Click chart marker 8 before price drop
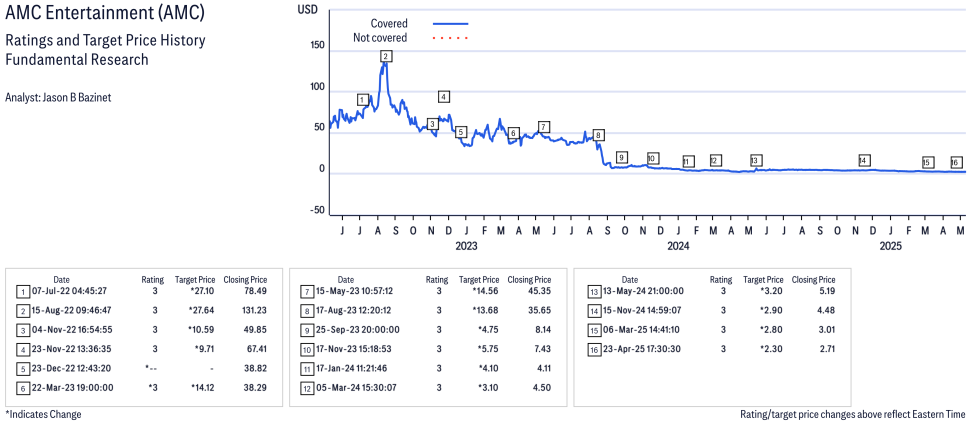The image size is (976, 421). (x=598, y=135)
